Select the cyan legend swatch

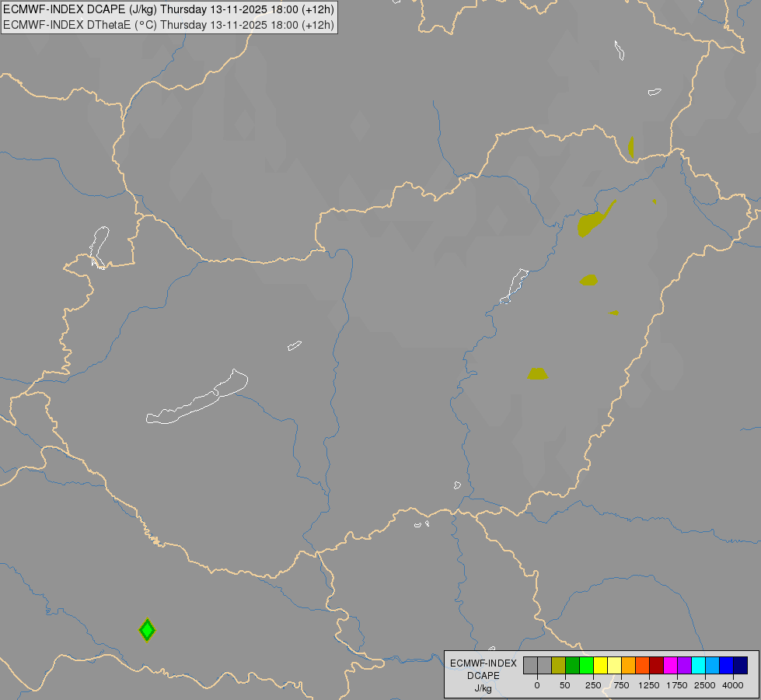(x=698, y=665)
